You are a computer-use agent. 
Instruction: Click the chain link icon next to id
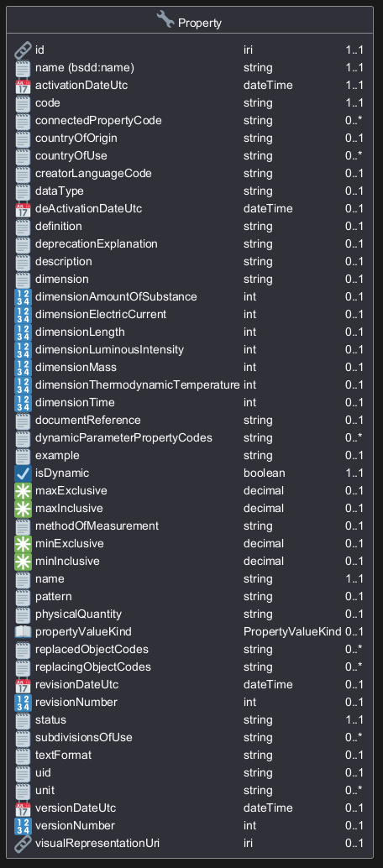[23, 50]
